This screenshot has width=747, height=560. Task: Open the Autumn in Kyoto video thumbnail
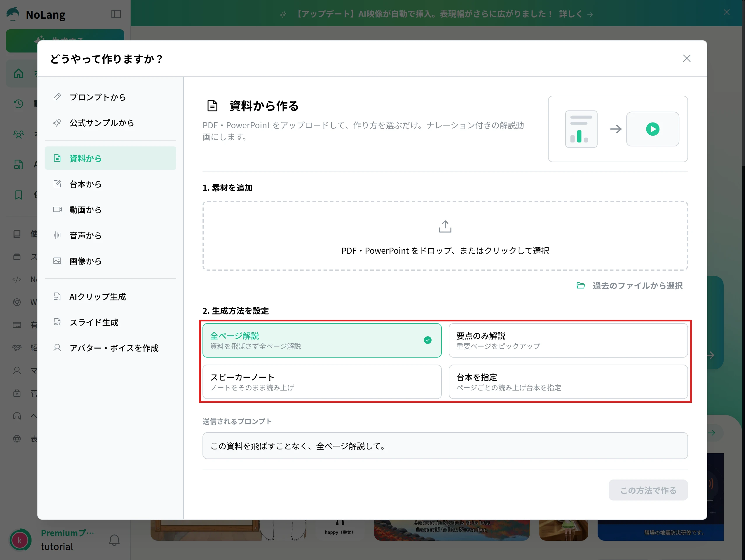[451, 530]
